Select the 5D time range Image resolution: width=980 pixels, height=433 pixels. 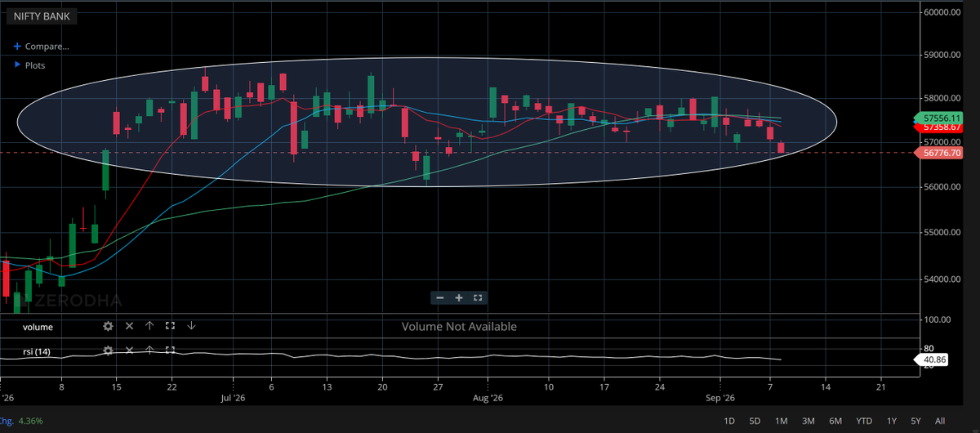[755, 422]
